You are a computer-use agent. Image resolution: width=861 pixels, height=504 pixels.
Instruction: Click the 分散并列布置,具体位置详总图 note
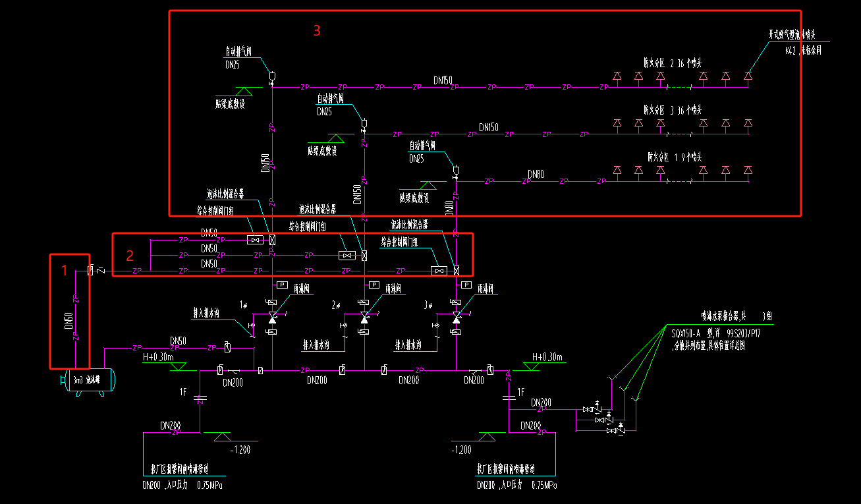click(x=709, y=345)
